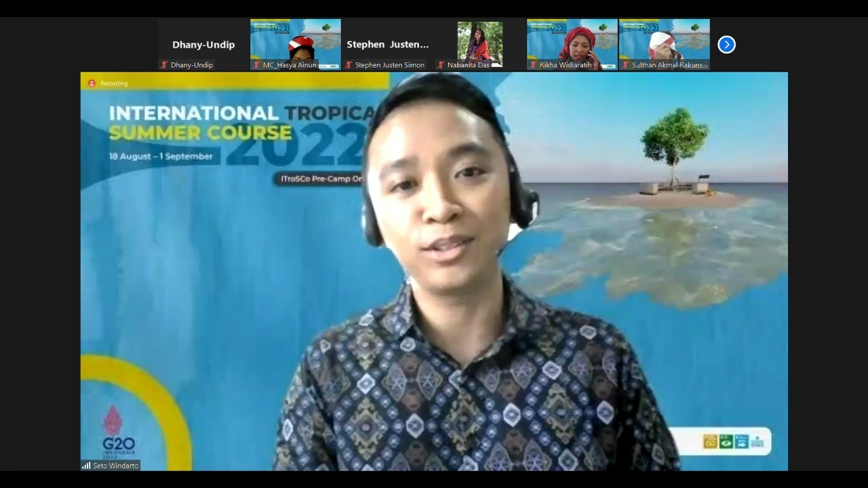Select Rikha Widiaratih's video thumbnail
The height and width of the screenshot is (488, 868).
pyautogui.click(x=572, y=41)
